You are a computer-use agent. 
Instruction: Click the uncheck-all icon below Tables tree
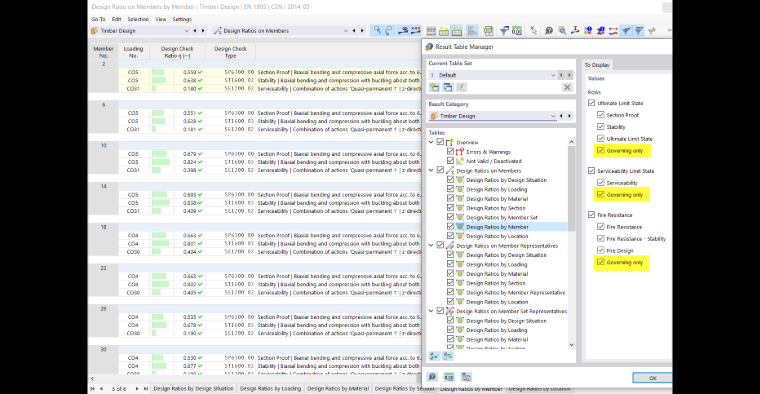448,356
